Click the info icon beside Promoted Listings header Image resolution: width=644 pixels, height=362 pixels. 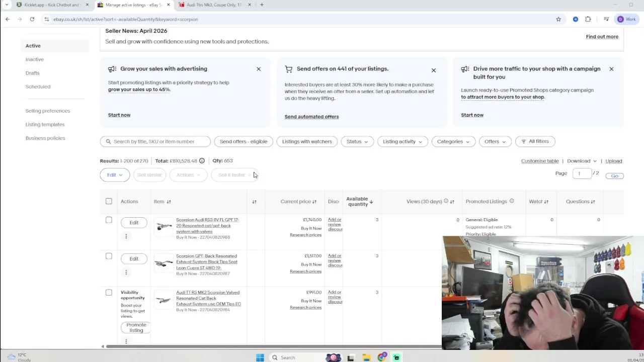pos(512,201)
